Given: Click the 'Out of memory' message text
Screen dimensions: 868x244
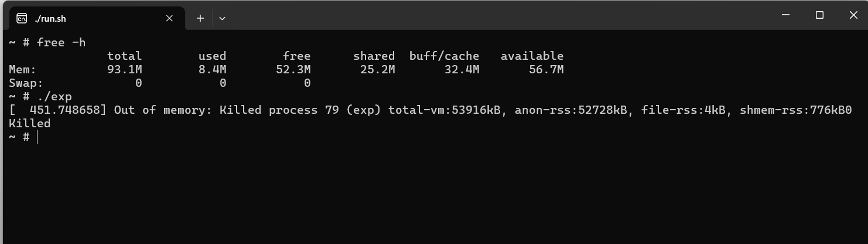Looking at the screenshot, I should point(163,110).
